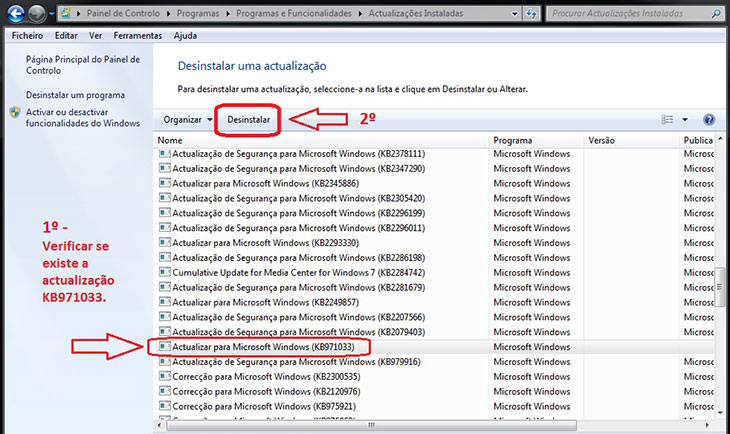
Task: Open the Desinstalar um programa link
Action: [x=75, y=95]
